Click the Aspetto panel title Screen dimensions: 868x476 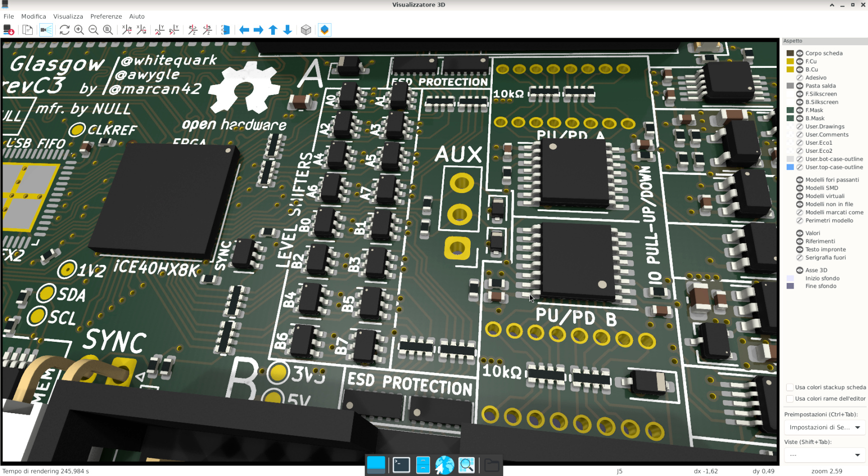click(x=793, y=41)
